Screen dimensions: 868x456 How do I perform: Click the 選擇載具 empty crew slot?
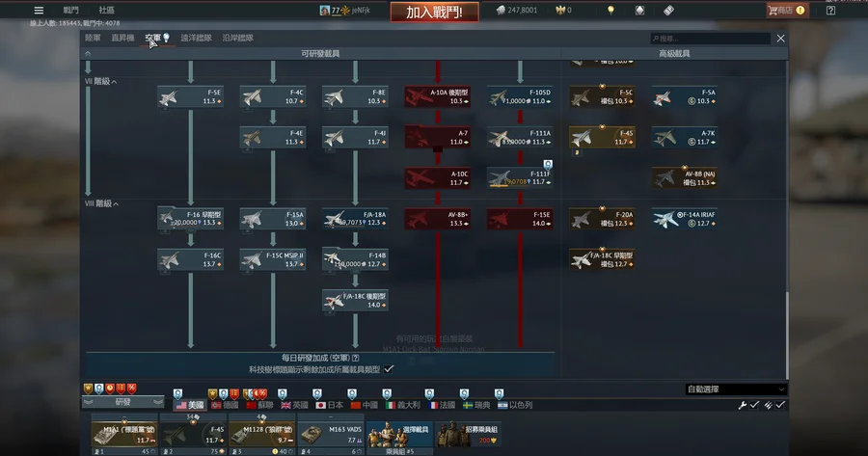pyautogui.click(x=399, y=435)
